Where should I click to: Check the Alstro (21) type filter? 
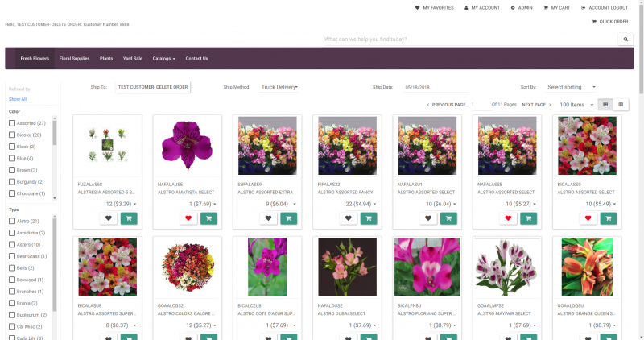(12, 221)
